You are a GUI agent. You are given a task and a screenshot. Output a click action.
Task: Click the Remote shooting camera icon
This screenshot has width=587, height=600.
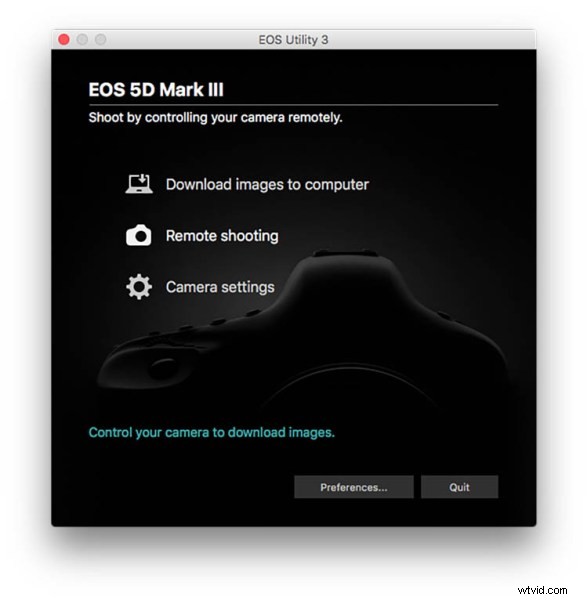[x=139, y=235]
